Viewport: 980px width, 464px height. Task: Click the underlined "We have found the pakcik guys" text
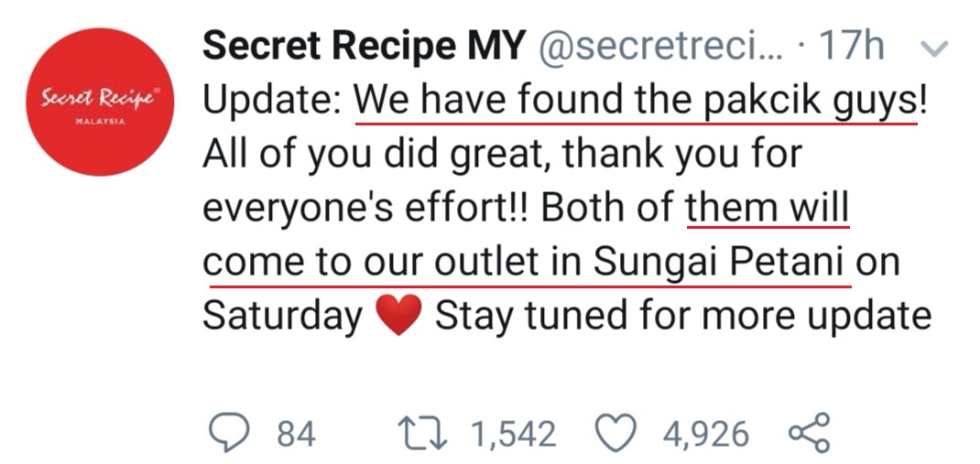click(635, 102)
